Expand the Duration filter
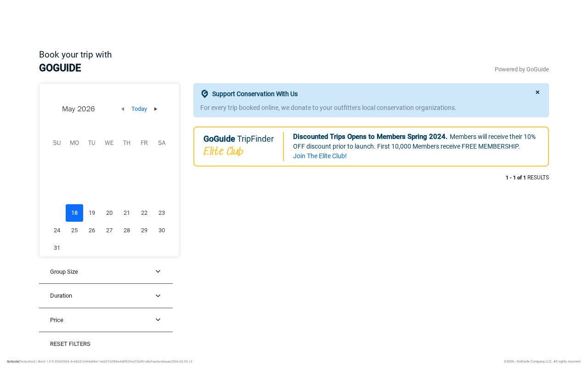Screen dimensions: 588x368 (106, 296)
